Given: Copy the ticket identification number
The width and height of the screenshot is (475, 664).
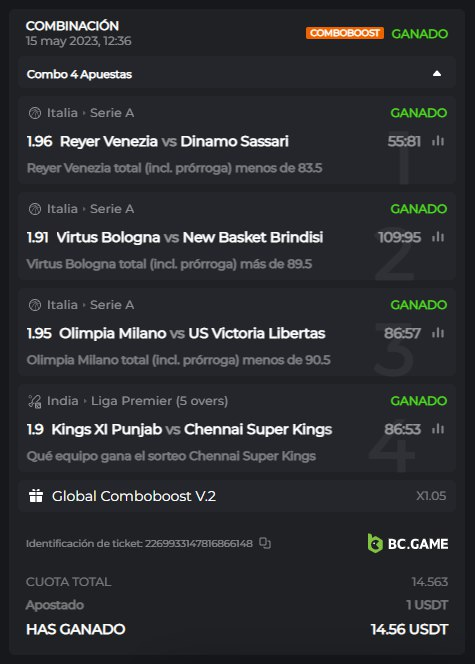Looking at the screenshot, I should point(265,543).
